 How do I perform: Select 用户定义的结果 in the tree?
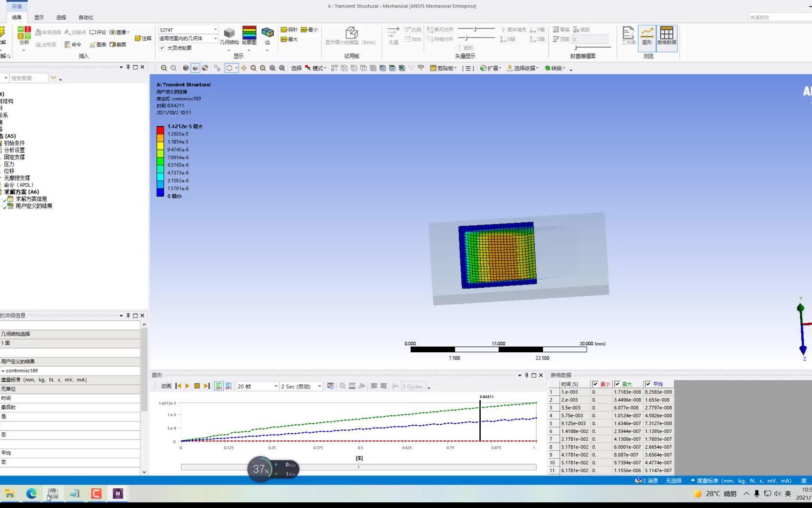click(34, 206)
